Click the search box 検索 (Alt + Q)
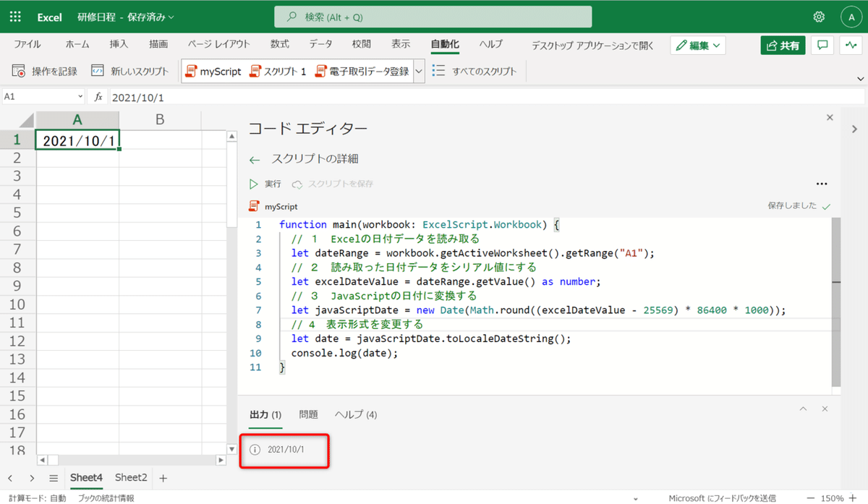The image size is (868, 504). click(433, 17)
